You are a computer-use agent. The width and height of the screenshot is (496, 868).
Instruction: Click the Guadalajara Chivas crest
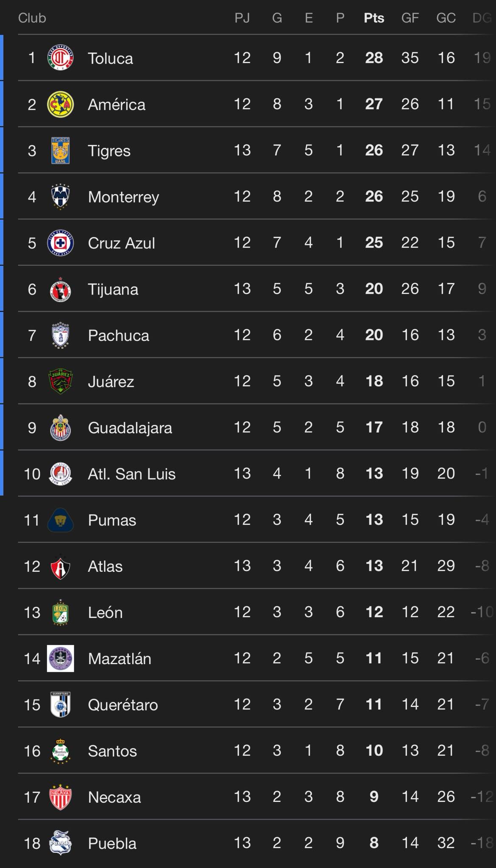pos(60,428)
